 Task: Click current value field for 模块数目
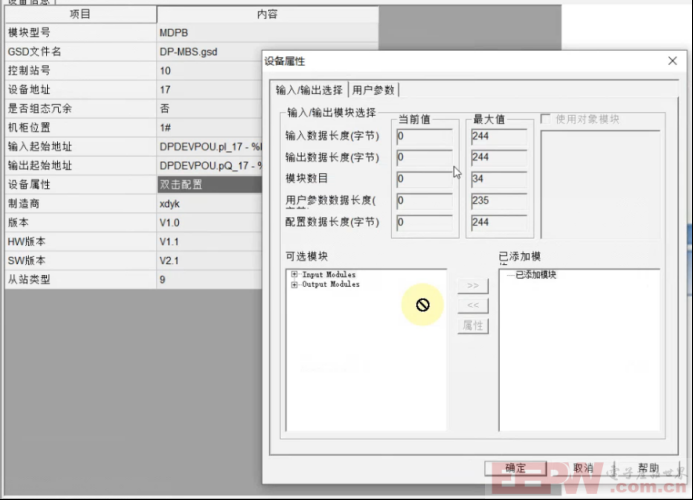pyautogui.click(x=424, y=179)
